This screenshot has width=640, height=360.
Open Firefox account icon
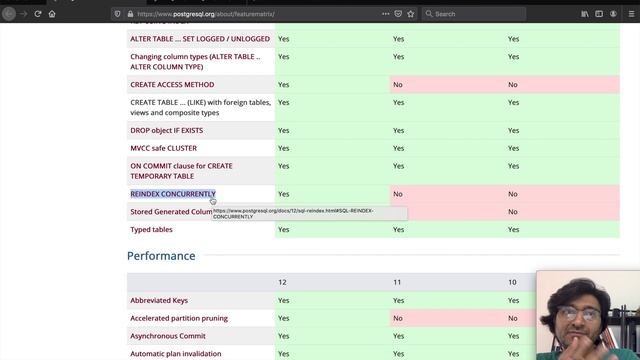[x=613, y=14]
